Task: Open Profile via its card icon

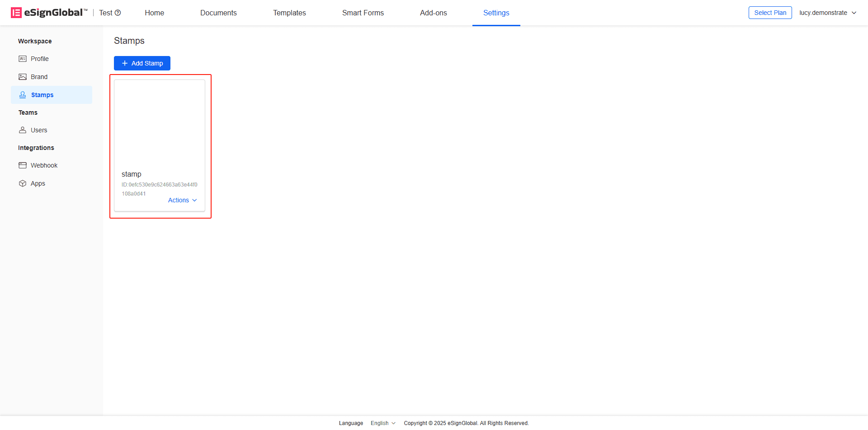Action: click(23, 59)
